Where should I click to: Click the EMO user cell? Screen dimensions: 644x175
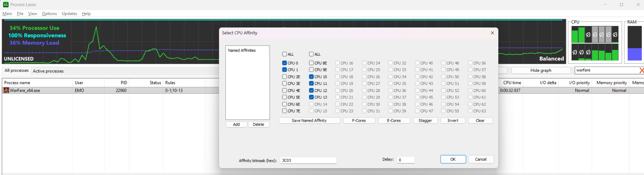tap(79, 90)
